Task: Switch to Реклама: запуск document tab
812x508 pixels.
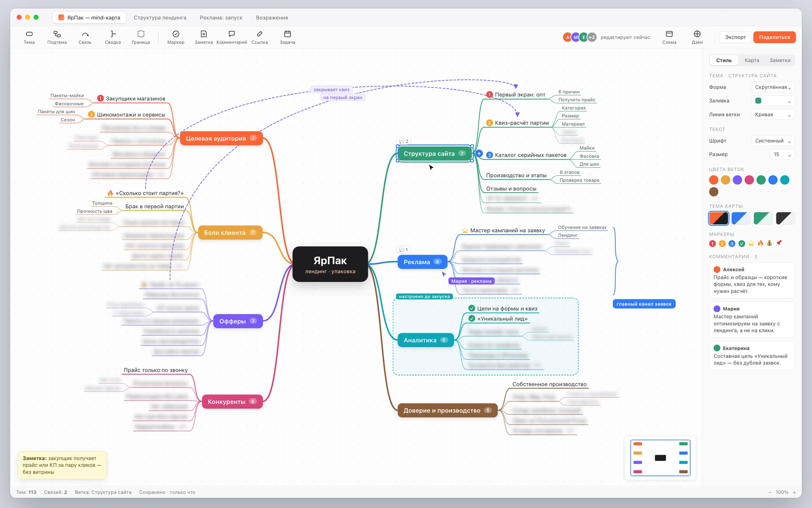Action: pos(221,17)
